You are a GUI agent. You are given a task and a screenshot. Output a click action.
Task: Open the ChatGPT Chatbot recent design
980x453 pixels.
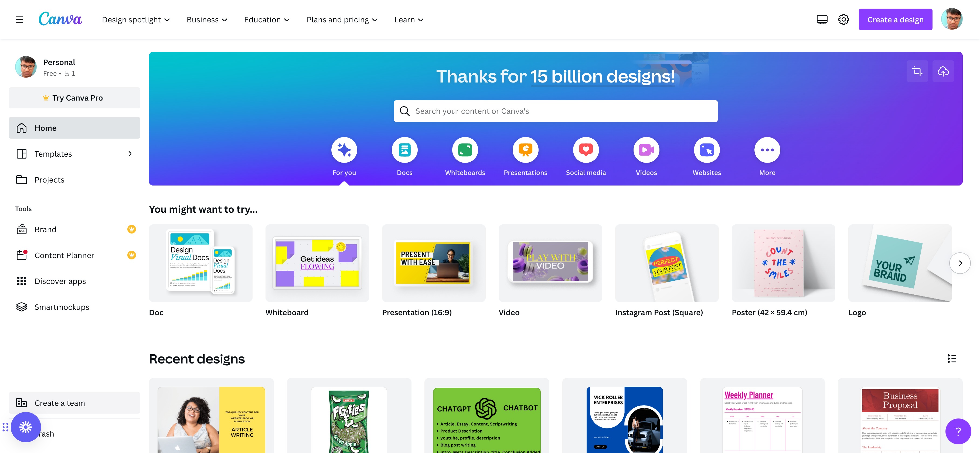point(486,416)
